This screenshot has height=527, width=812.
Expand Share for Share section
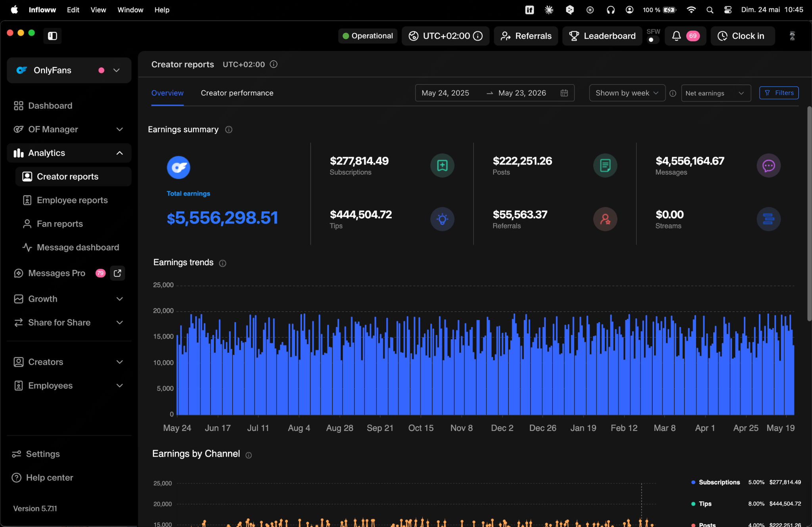coord(69,323)
